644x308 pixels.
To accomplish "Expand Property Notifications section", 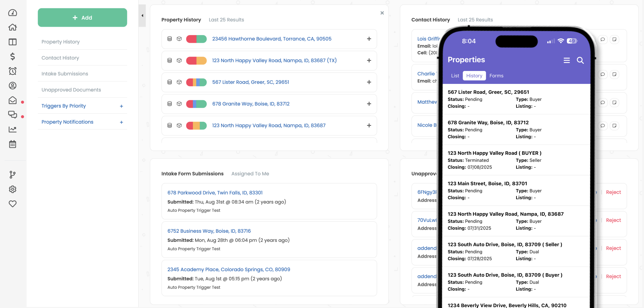I will click(121, 122).
